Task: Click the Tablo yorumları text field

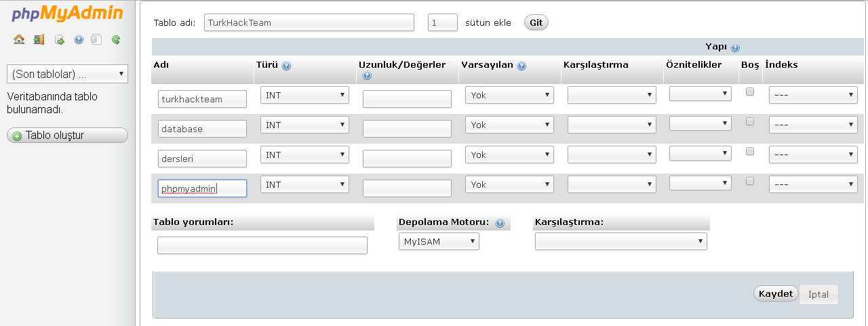Action: coord(262,245)
